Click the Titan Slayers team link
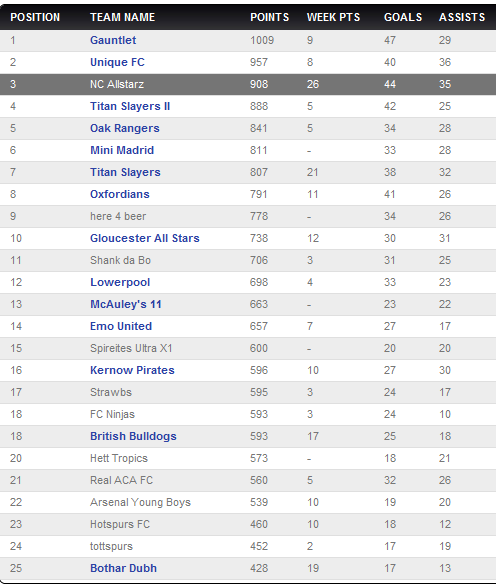496x588 pixels. [x=125, y=172]
